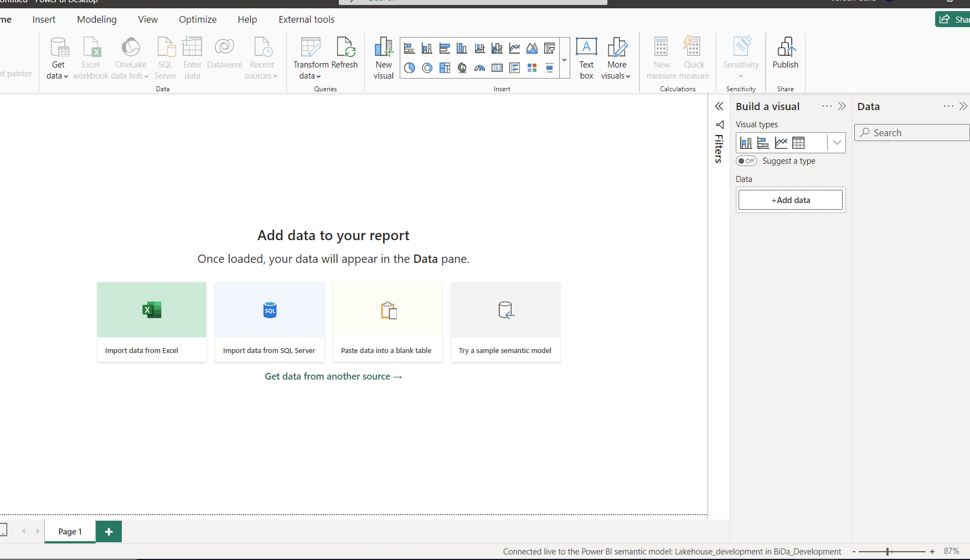The width and height of the screenshot is (970, 560).
Task: Insert the 123 card visual
Action: pyautogui.click(x=497, y=68)
